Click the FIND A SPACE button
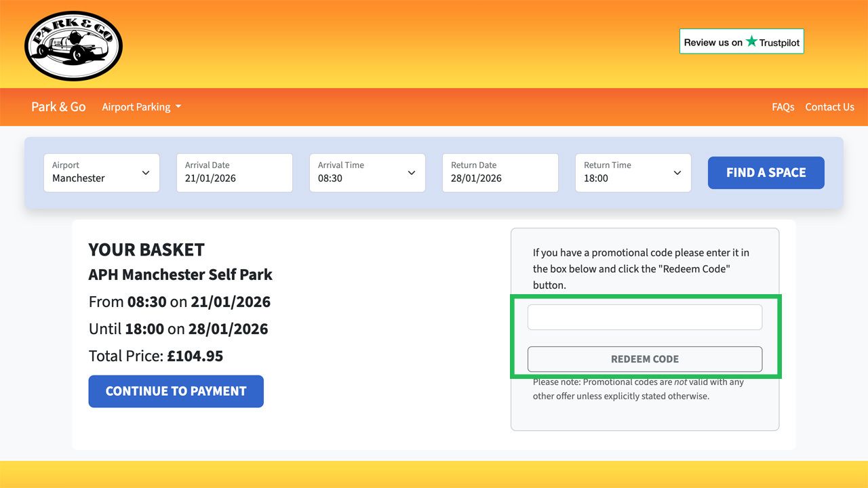The image size is (868, 488). tap(766, 173)
